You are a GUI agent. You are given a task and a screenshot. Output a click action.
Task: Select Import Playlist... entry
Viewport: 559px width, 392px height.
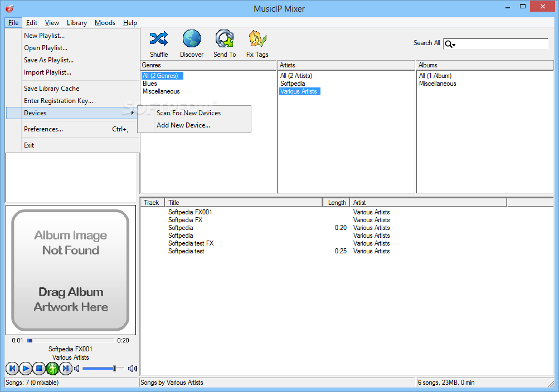pyautogui.click(x=72, y=72)
